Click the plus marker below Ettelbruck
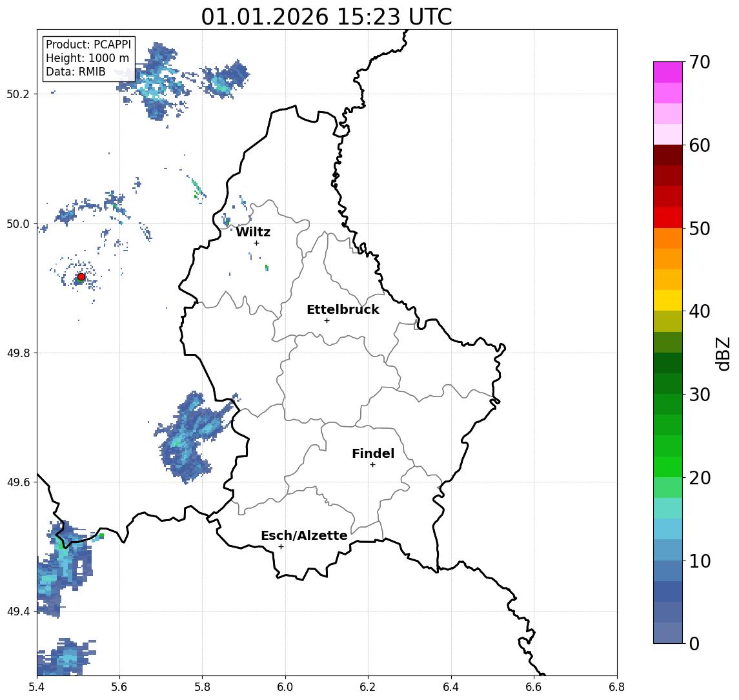 [327, 320]
